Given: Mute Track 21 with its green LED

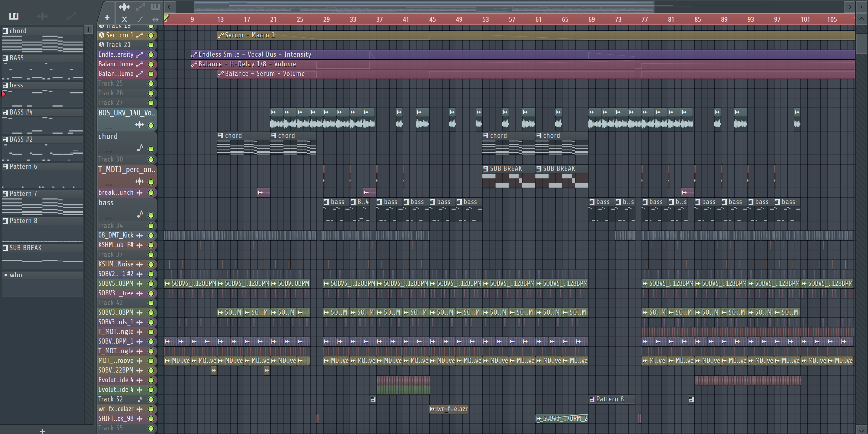Looking at the screenshot, I should [x=151, y=45].
